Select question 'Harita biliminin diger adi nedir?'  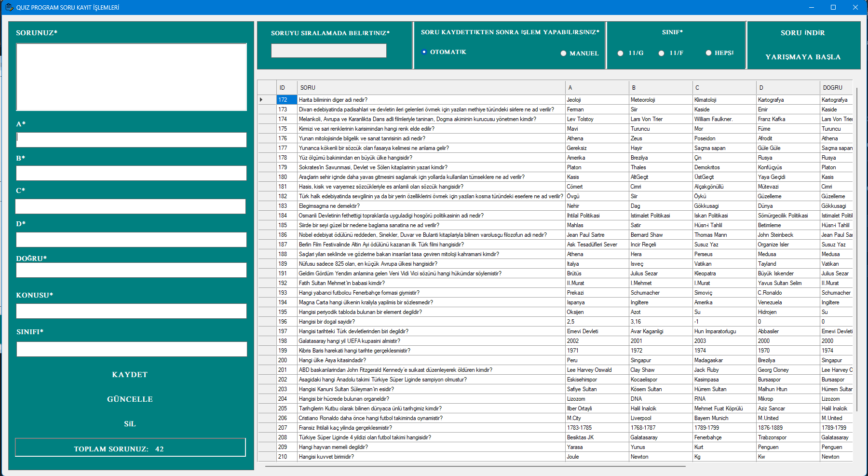click(431, 100)
